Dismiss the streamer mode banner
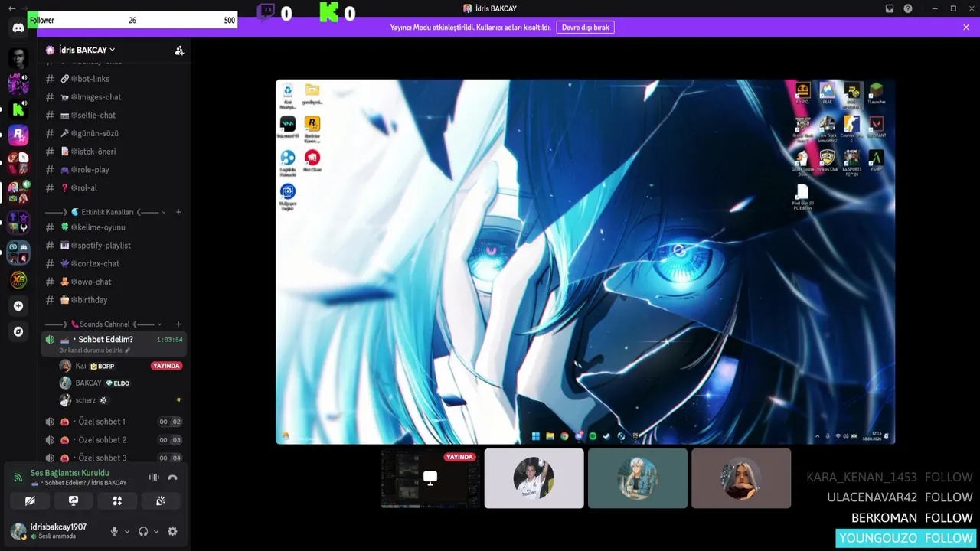 (966, 28)
